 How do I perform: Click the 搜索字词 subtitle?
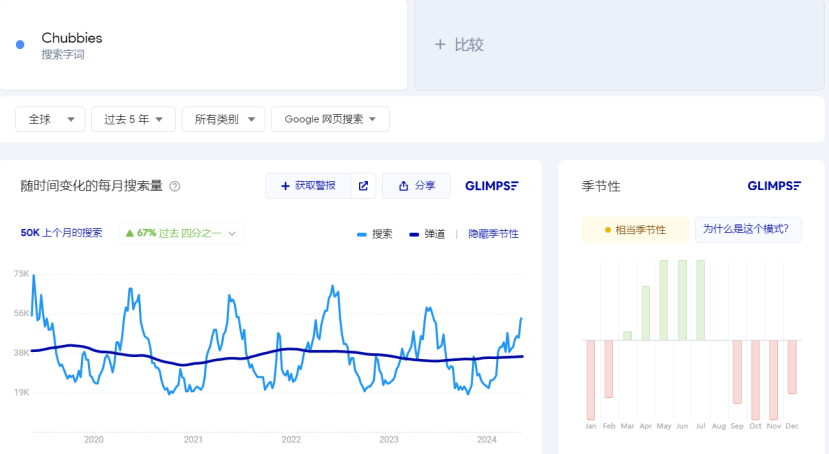63,54
